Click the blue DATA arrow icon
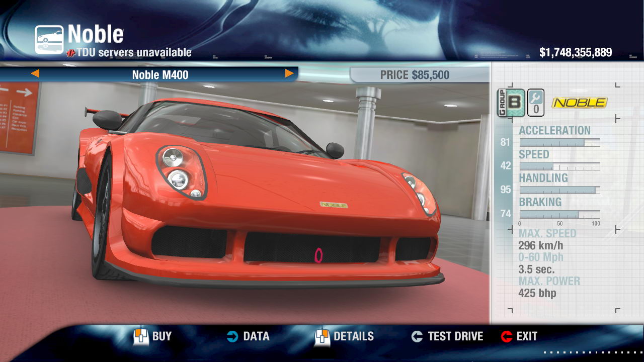 (232, 336)
